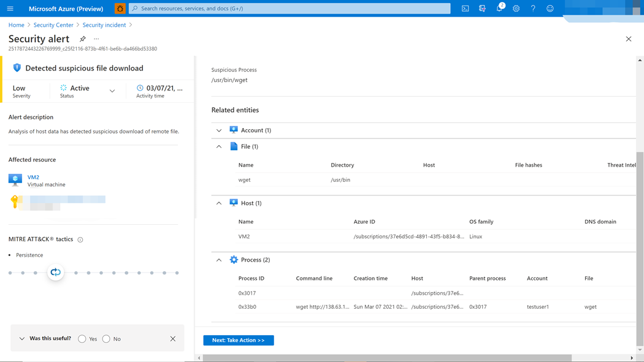Click the VM2 virtual machine icon
This screenshot has height=362, width=644.
pyautogui.click(x=15, y=180)
